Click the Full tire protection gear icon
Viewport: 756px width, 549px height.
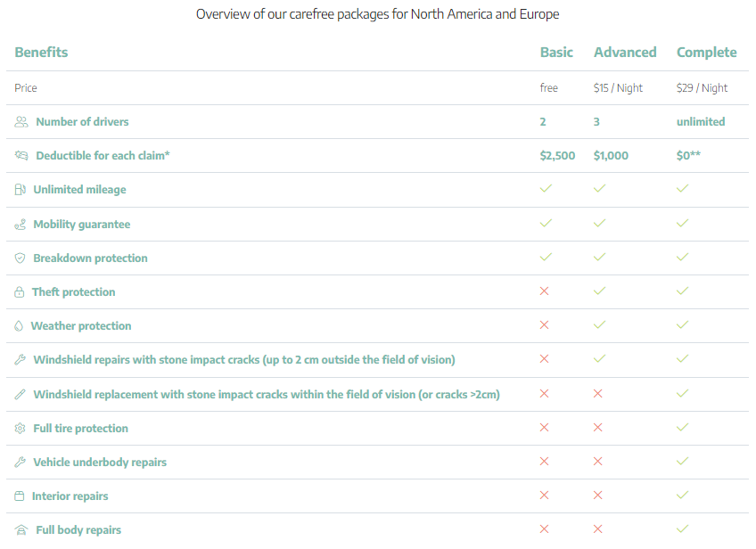[x=20, y=428]
